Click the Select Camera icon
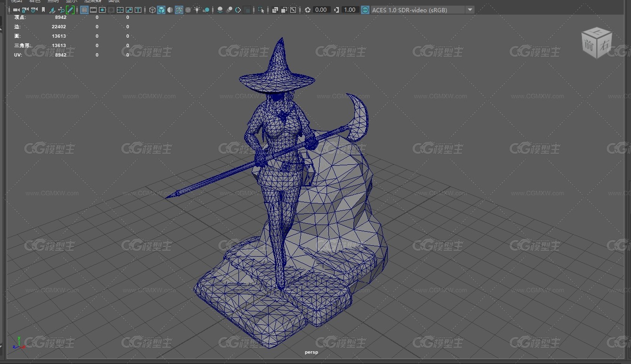 (x=16, y=9)
